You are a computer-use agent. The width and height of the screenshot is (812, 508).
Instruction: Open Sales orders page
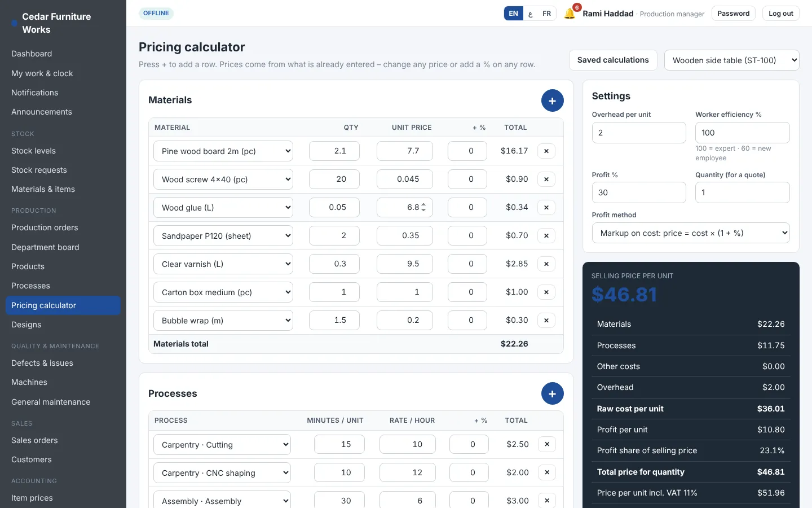[x=63, y=440]
